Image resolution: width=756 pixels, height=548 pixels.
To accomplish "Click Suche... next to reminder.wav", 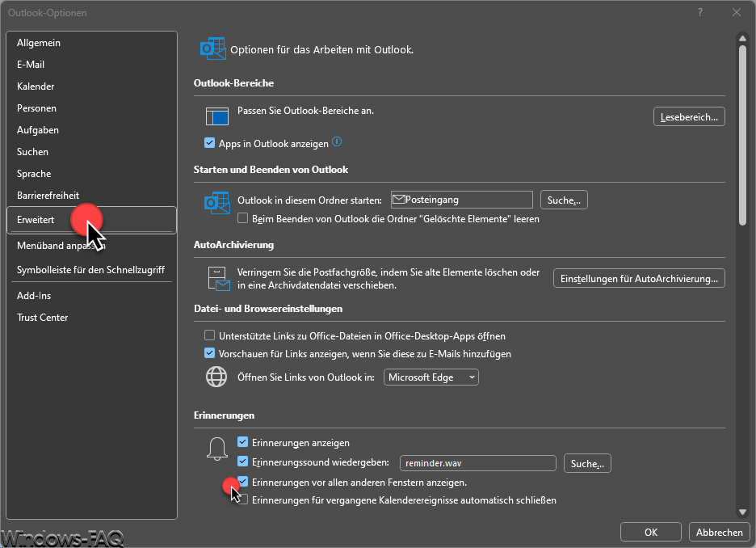I will [x=587, y=463].
